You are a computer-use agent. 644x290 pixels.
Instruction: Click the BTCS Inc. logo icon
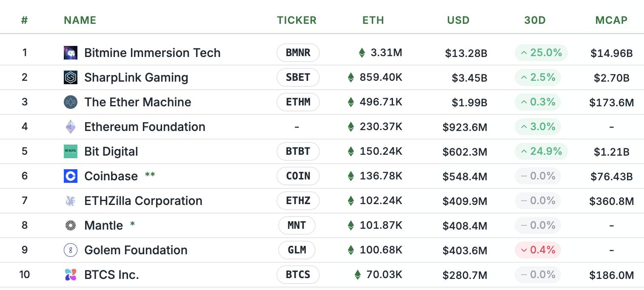pos(71,275)
